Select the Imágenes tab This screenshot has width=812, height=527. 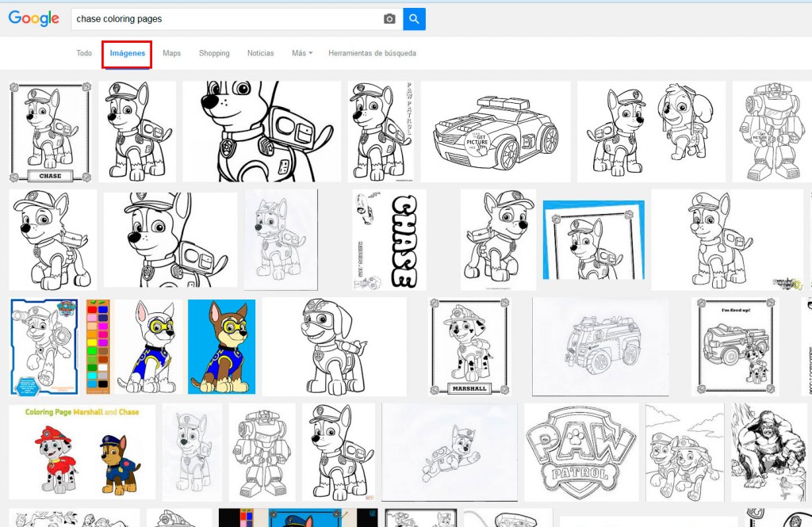point(128,53)
